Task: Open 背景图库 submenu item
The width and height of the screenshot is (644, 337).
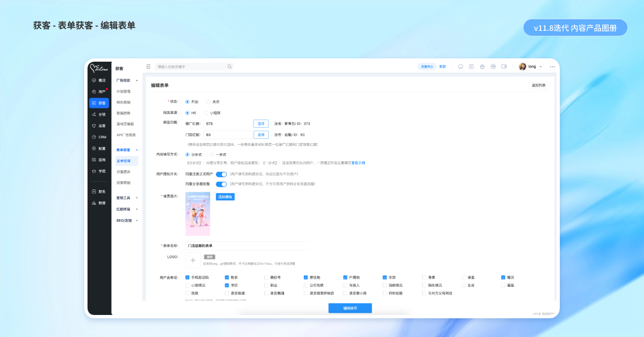Action: 123,172
